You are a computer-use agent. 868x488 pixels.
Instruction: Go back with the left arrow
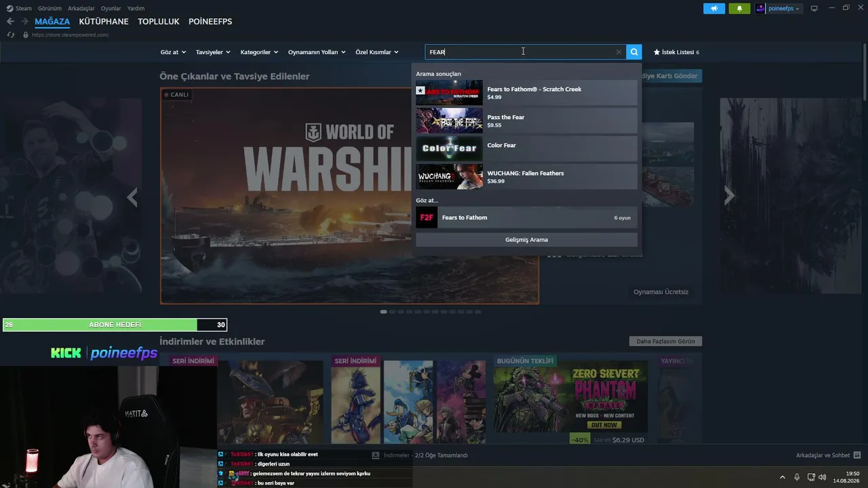10,22
